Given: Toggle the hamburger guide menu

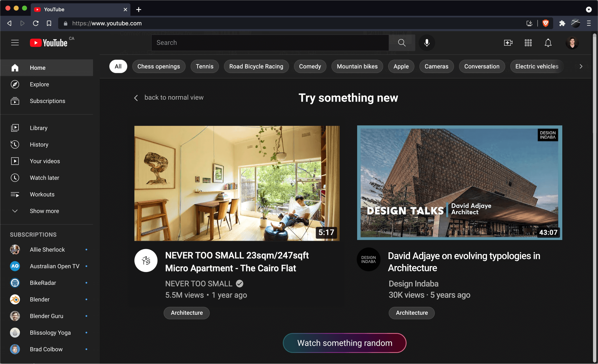Looking at the screenshot, I should (x=15, y=43).
